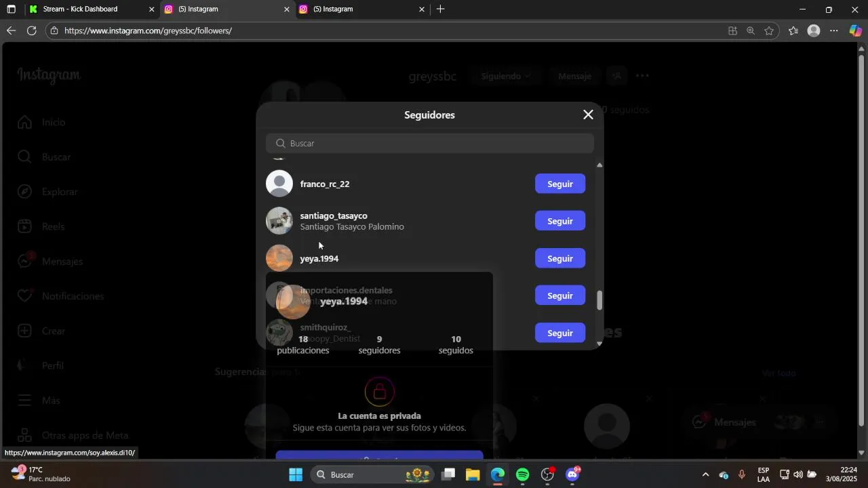Open Buscar in the Instagram sidebar
Viewport: 868px width, 488px height.
[x=44, y=157]
